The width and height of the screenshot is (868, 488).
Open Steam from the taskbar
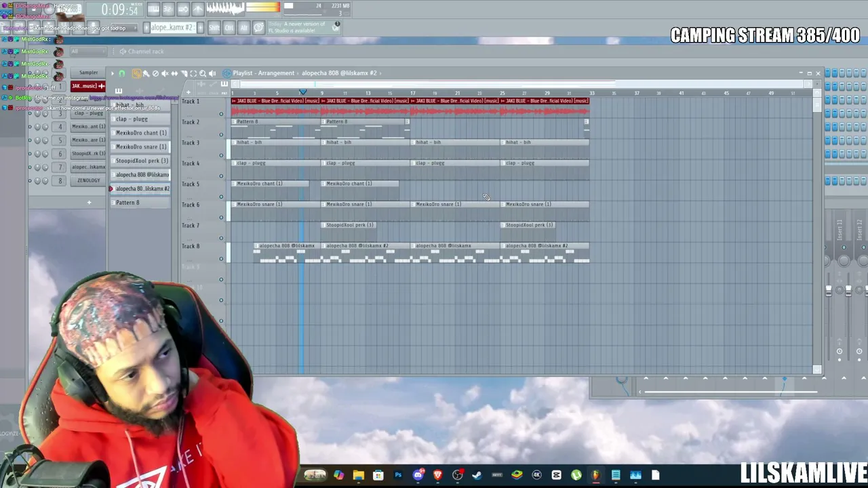coord(477,475)
